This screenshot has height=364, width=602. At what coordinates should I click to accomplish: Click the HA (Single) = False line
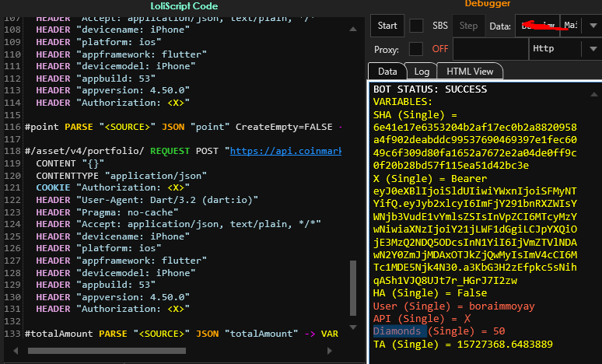pos(430,293)
